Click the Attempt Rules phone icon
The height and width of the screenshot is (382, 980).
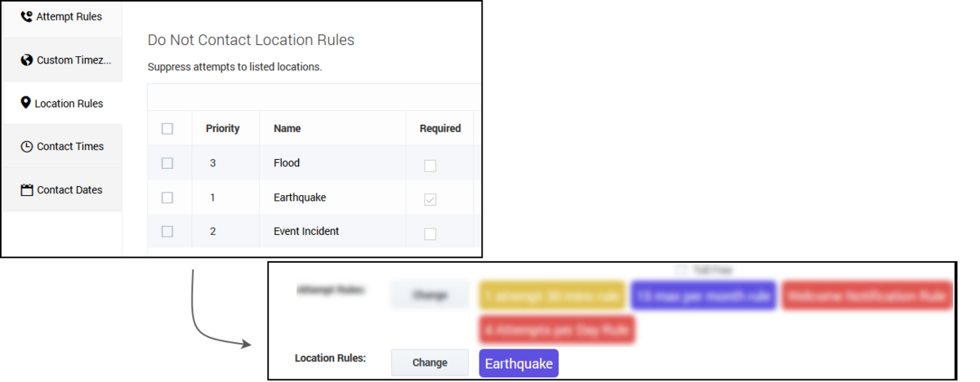point(26,16)
